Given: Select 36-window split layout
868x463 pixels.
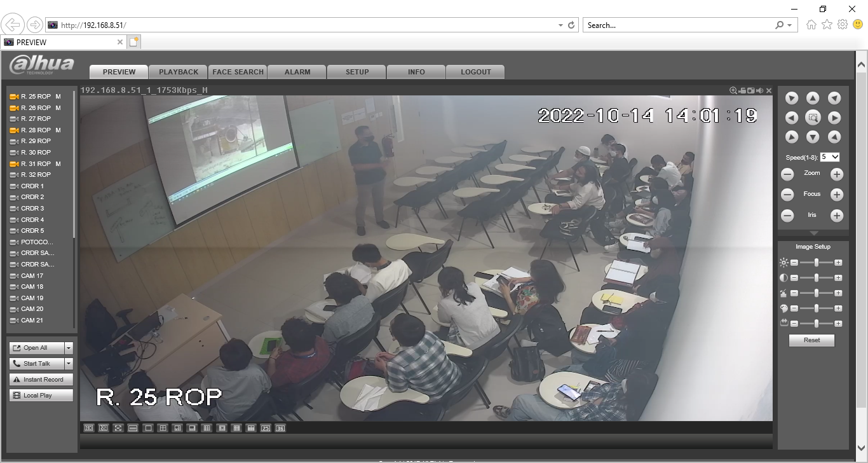Looking at the screenshot, I should coord(280,428).
